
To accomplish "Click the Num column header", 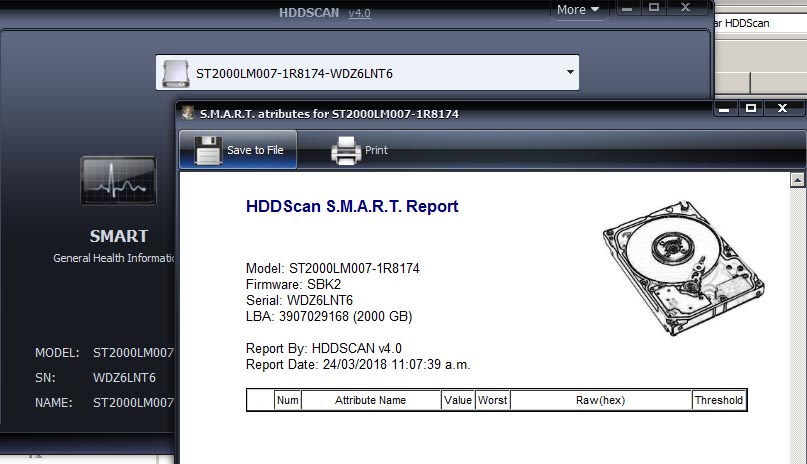I will click(x=287, y=400).
